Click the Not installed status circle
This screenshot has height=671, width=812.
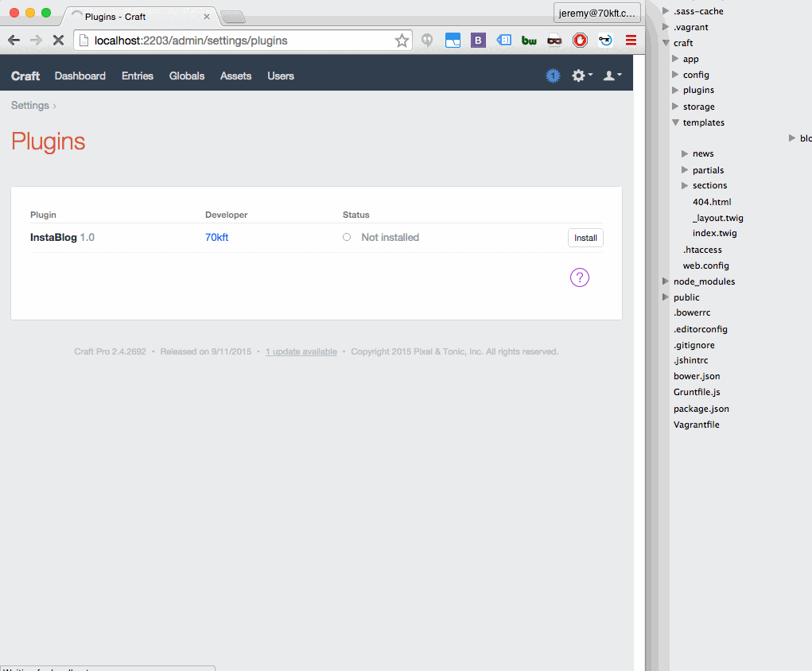[347, 237]
